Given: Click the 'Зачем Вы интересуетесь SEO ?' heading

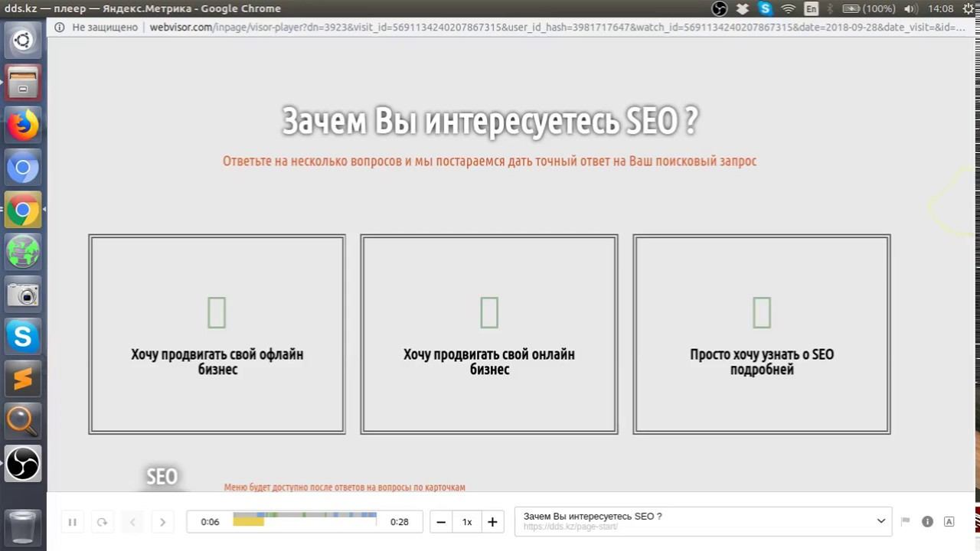Looking at the screenshot, I should pos(490,121).
